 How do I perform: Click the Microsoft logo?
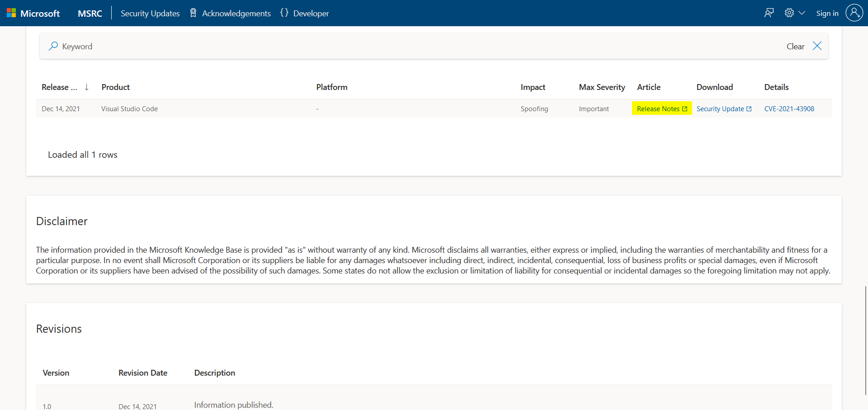point(33,13)
